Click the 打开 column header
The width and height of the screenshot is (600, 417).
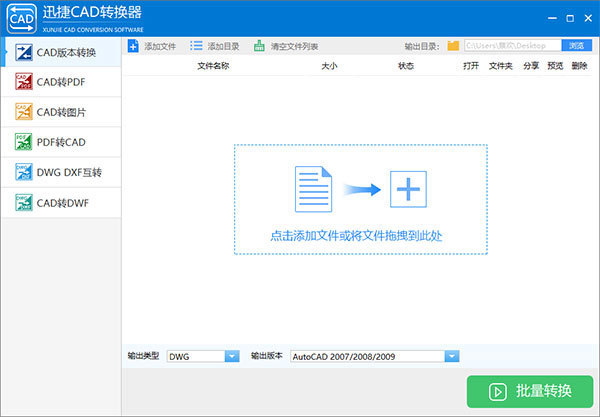point(471,66)
